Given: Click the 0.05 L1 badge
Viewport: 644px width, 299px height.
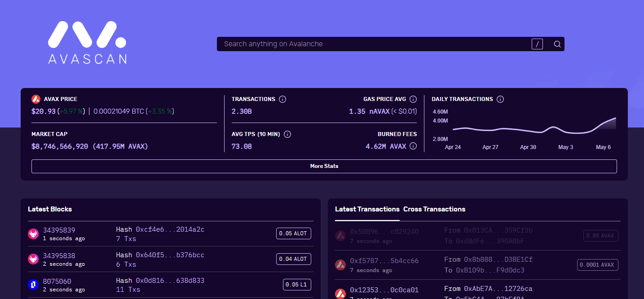Looking at the screenshot, I should 297,285.
